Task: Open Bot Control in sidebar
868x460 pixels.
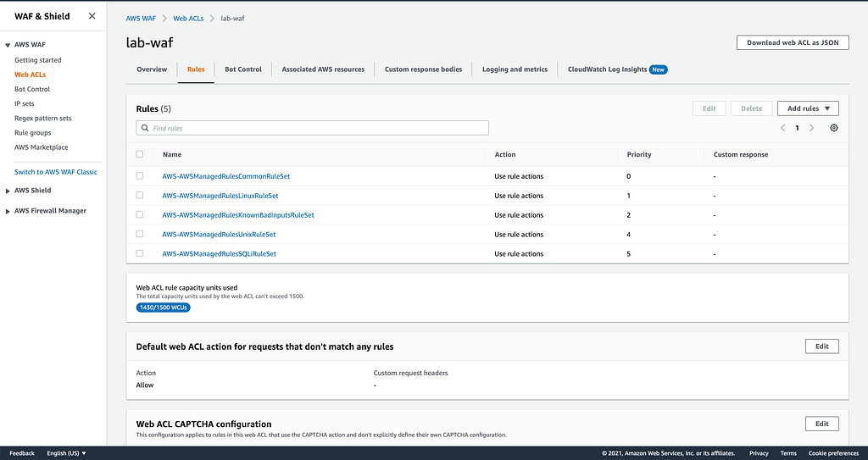Action: [x=32, y=89]
